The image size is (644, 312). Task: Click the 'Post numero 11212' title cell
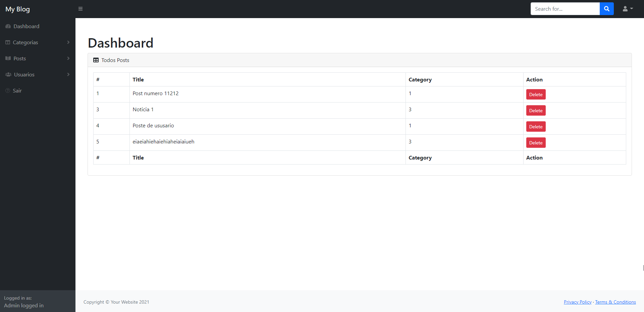pyautogui.click(x=267, y=94)
